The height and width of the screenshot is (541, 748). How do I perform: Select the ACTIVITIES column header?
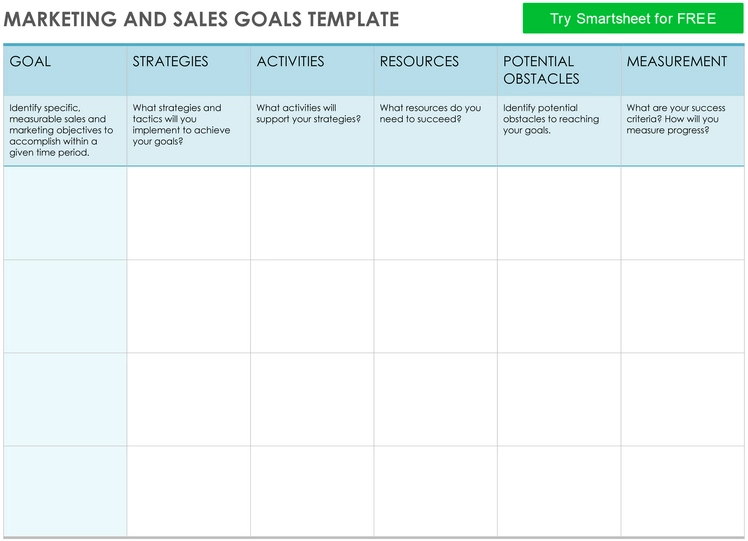[312, 71]
